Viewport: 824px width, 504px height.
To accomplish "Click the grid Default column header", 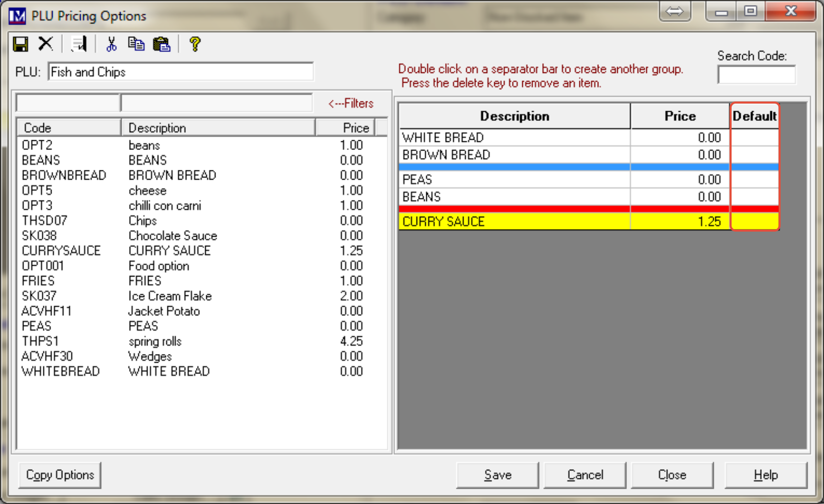I will coord(755,116).
